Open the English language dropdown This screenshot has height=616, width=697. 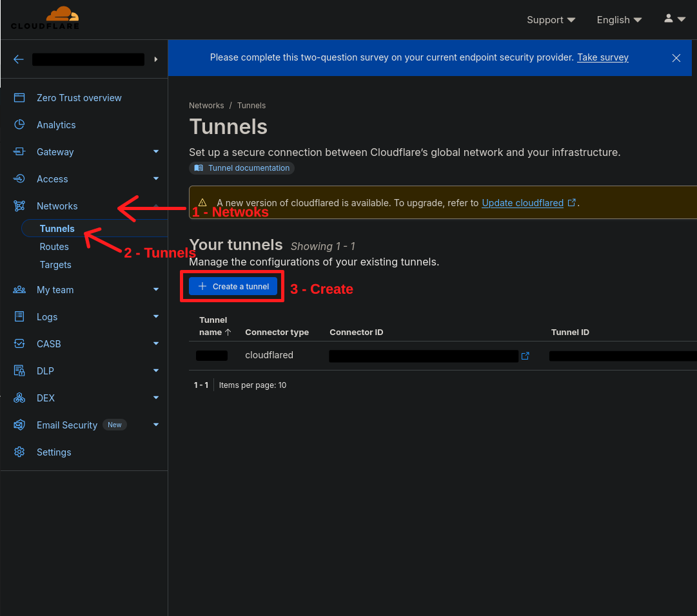coord(619,20)
